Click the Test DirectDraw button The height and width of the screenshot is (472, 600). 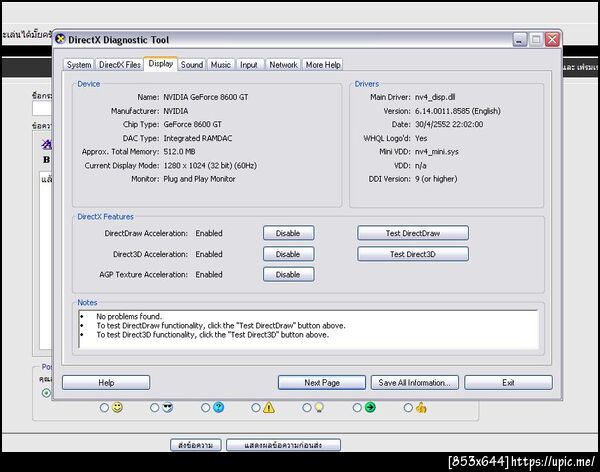tap(413, 233)
